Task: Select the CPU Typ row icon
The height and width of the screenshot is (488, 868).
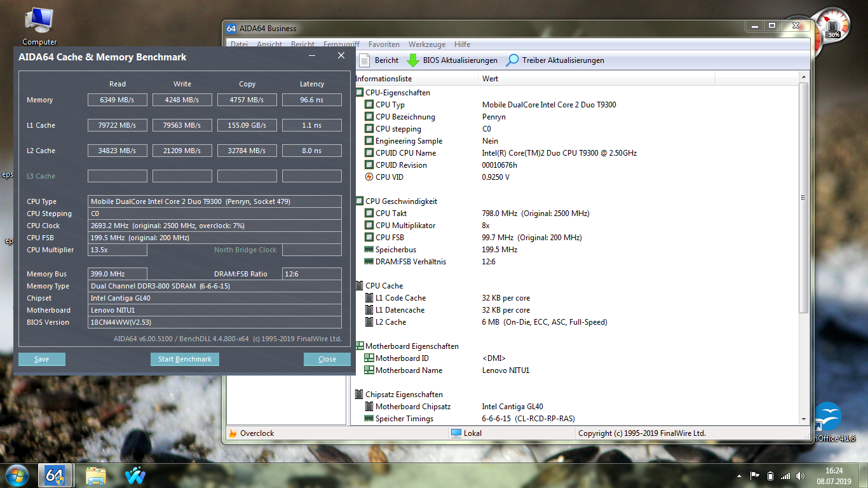Action: [369, 105]
